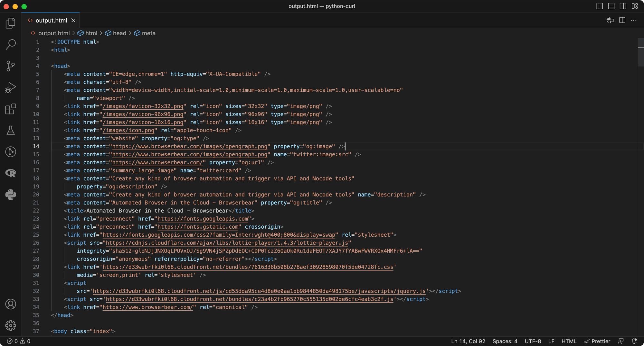Open /images/icon.png link
The width and height of the screenshot is (644, 346).
click(128, 130)
